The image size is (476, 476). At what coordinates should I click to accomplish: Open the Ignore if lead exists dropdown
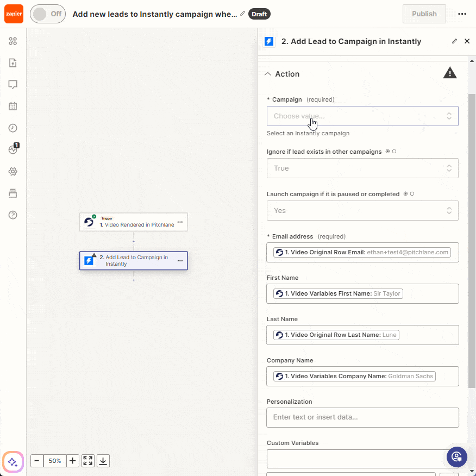coord(362,168)
